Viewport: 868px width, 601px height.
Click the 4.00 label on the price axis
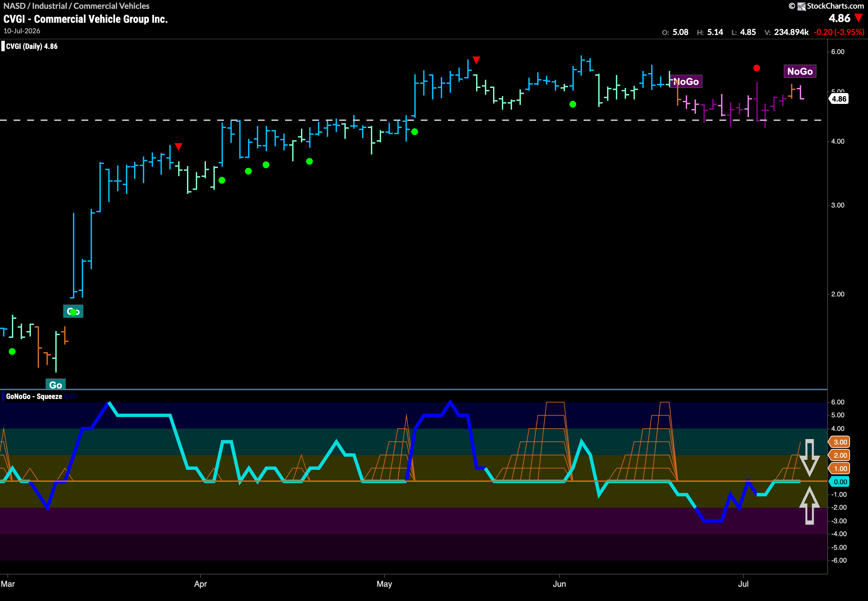coord(837,141)
